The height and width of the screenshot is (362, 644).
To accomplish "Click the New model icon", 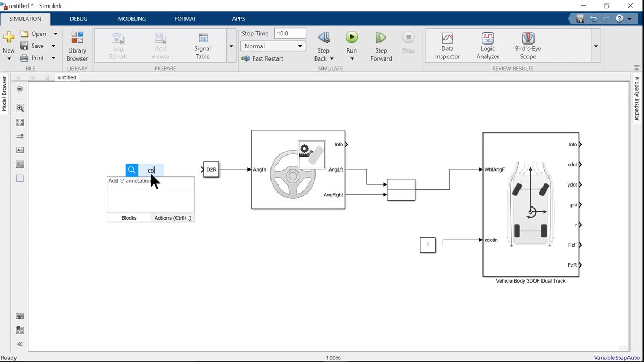I will [9, 38].
